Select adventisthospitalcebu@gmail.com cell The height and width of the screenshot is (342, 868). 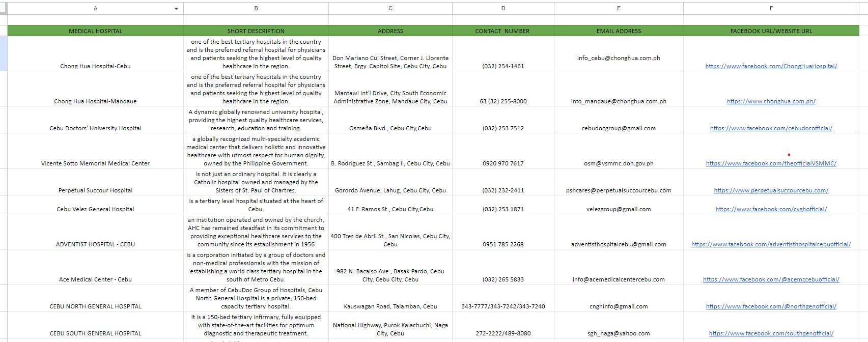tap(619, 232)
